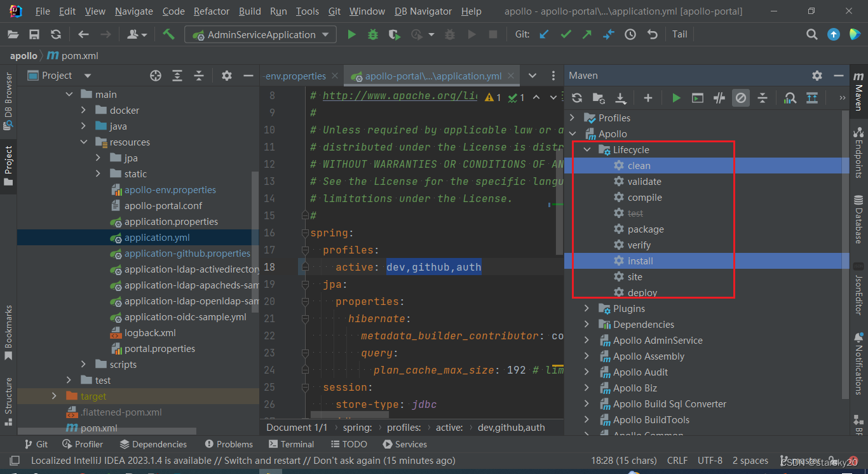
Task: Click Maven Download Sources icon
Action: click(621, 98)
